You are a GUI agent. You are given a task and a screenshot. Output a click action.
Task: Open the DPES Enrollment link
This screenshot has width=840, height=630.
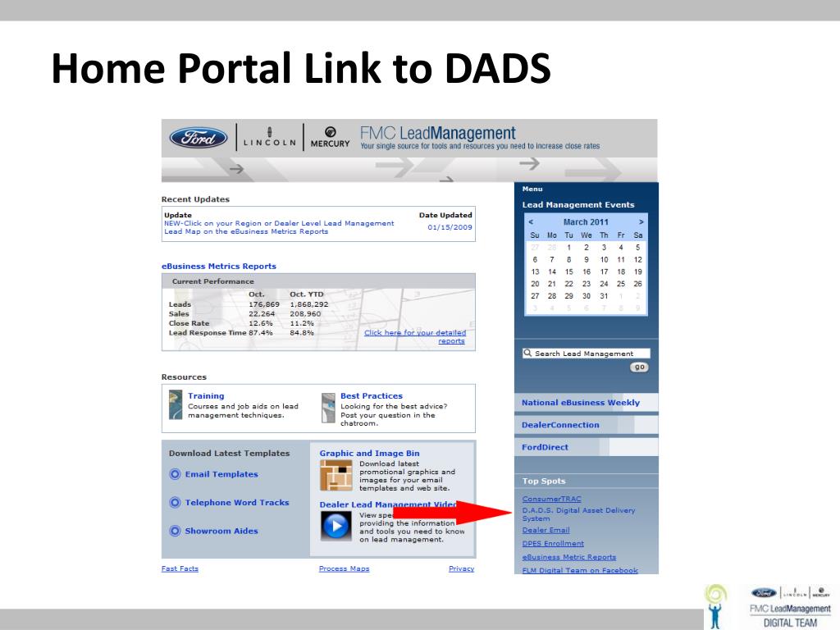(553, 543)
